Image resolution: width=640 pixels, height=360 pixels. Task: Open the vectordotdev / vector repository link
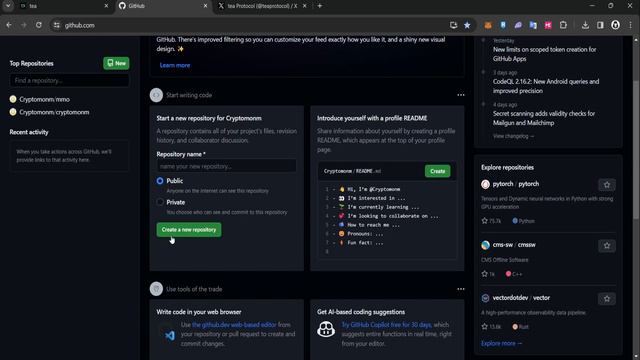(521, 298)
